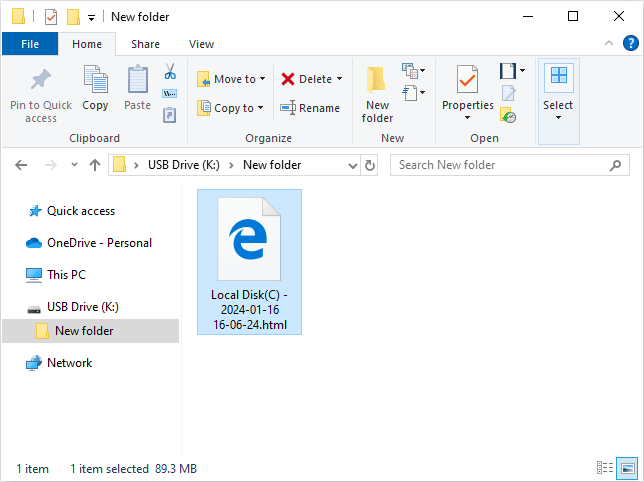
Task: Click the Help question mark icon
Action: pos(630,43)
